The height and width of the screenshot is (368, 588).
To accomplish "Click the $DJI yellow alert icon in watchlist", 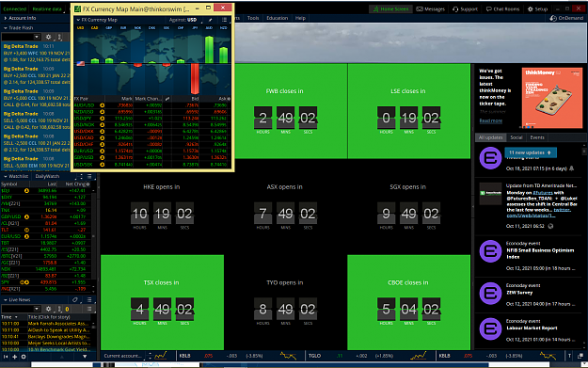I will point(26,190).
